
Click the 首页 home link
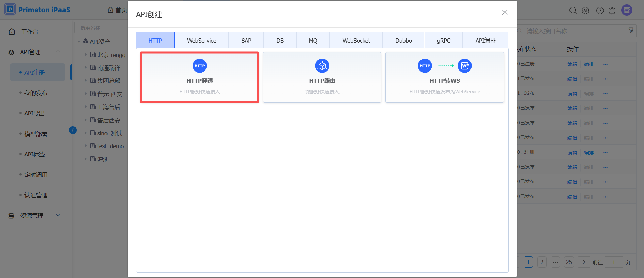pos(117,10)
